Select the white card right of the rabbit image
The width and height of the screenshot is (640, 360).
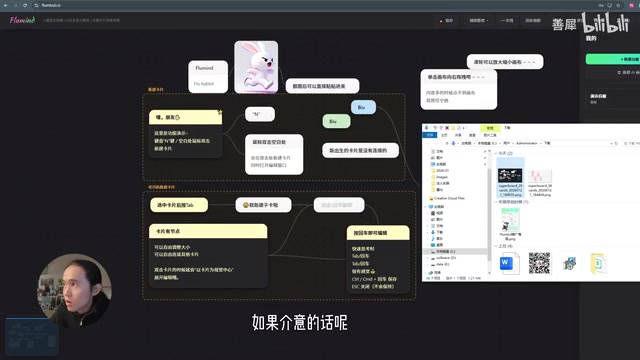point(322,86)
